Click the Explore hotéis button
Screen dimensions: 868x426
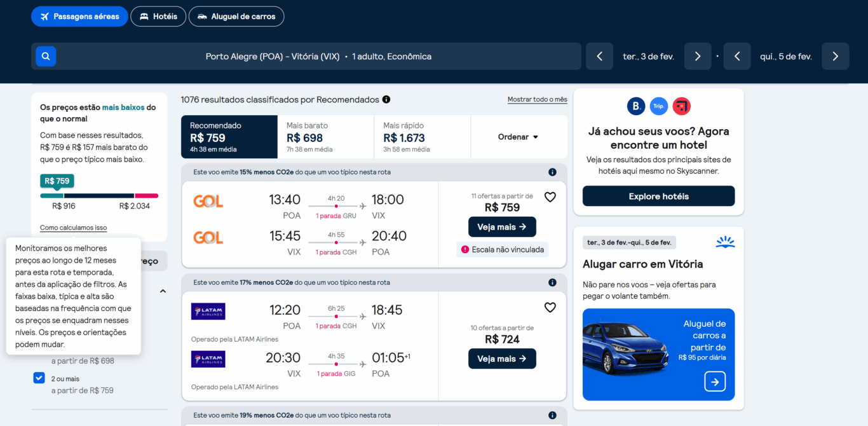[x=658, y=196]
